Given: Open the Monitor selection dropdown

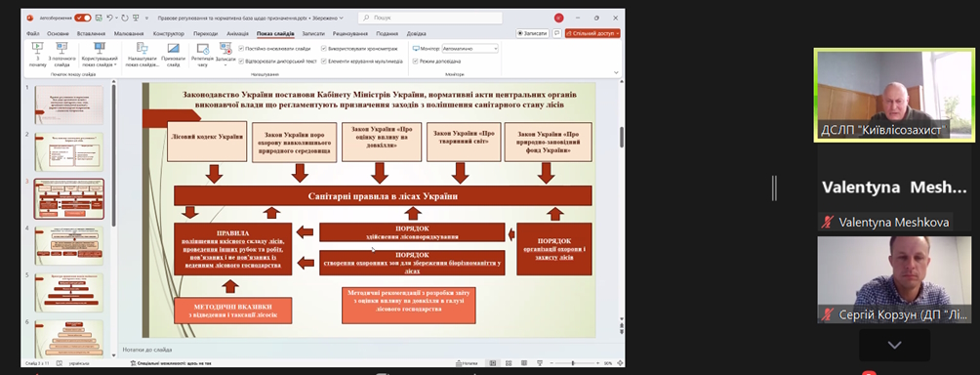Looking at the screenshot, I should click(470, 48).
